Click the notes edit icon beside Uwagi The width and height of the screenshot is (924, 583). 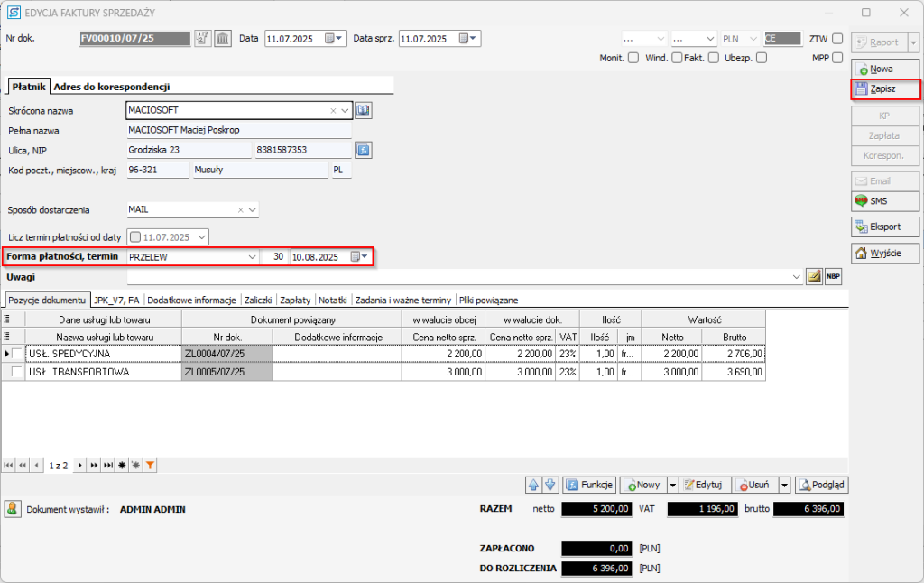coord(814,276)
